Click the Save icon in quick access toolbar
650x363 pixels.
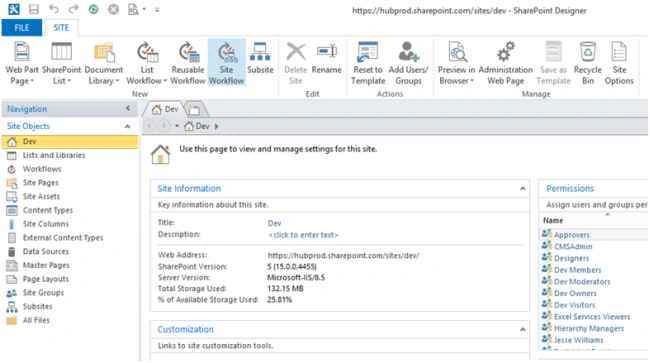[34, 9]
